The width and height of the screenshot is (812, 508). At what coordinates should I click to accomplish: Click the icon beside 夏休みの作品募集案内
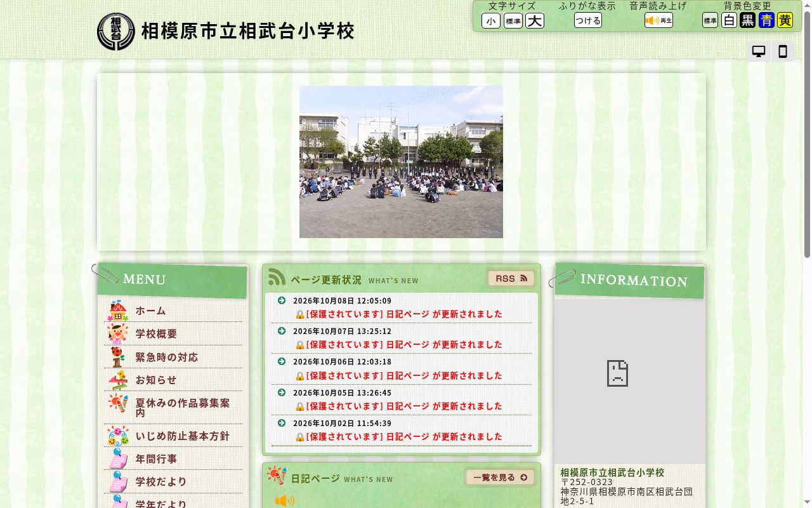point(118,403)
